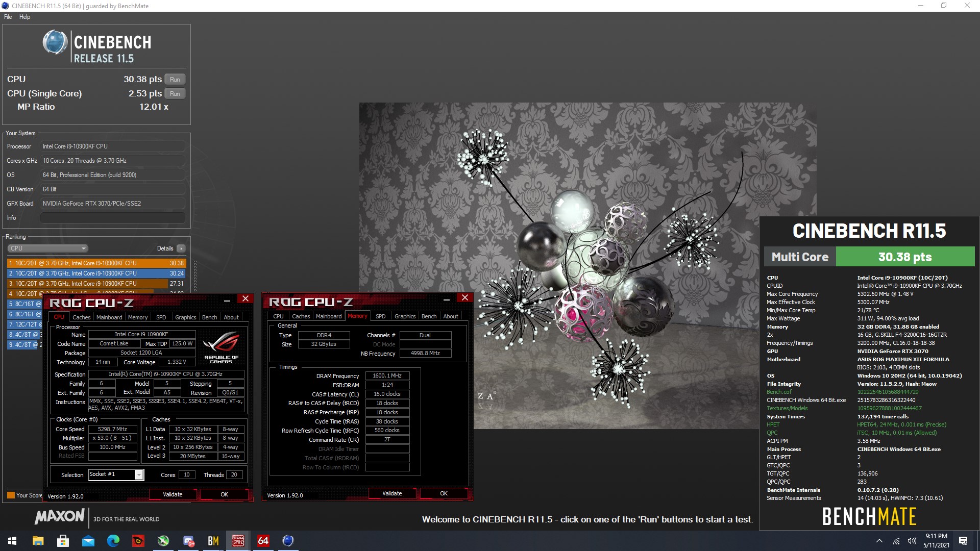Switch to CPU tab in Memory-tab CPU-Z window
980x551 pixels.
[278, 316]
